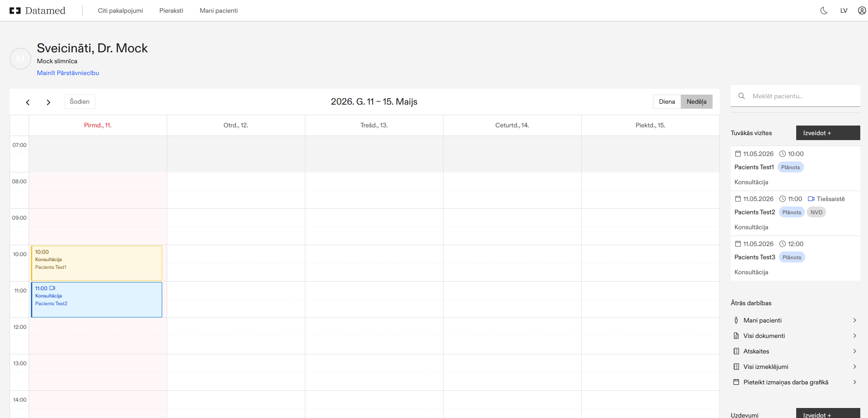
Task: Click the 2026. G. 11 – 15. Maijs title
Action: point(374,101)
